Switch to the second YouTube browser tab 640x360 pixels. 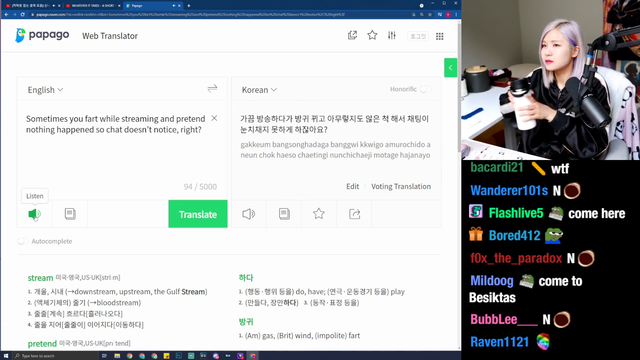click(92, 6)
